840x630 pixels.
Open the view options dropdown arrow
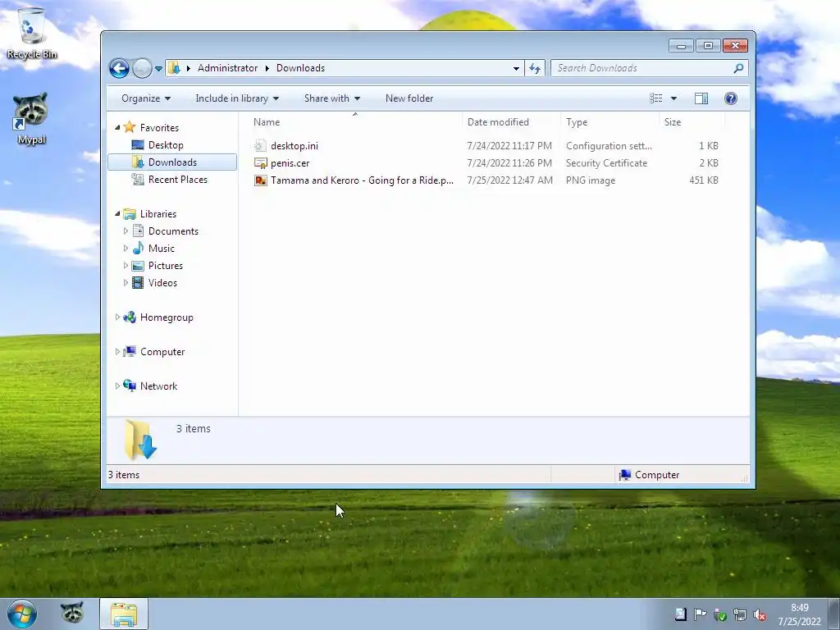pyautogui.click(x=673, y=98)
